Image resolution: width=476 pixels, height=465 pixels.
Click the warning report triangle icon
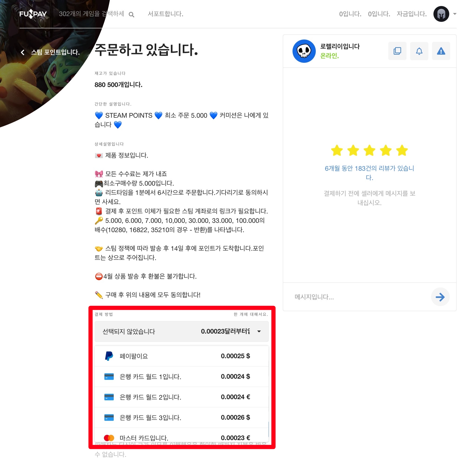click(441, 51)
